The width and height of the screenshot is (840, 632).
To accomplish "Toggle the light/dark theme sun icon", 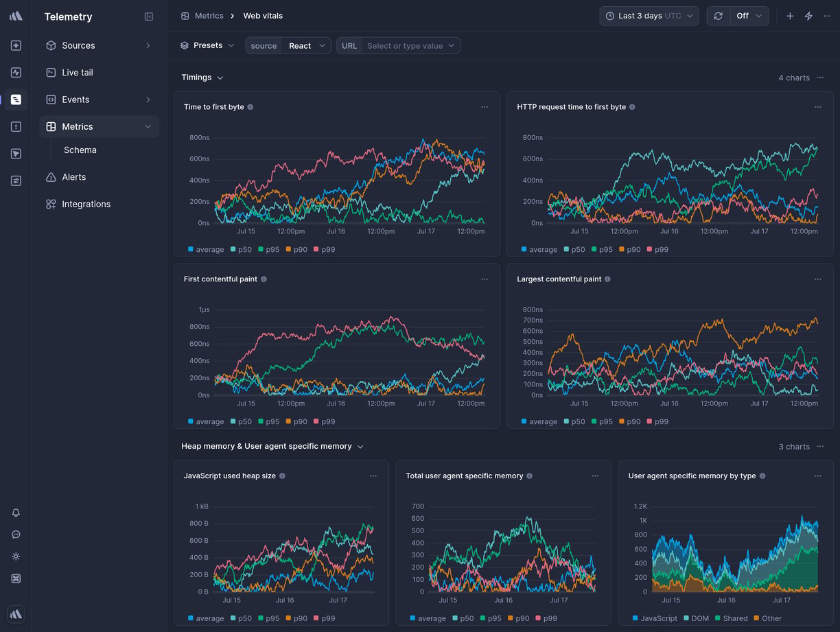I will click(x=16, y=557).
